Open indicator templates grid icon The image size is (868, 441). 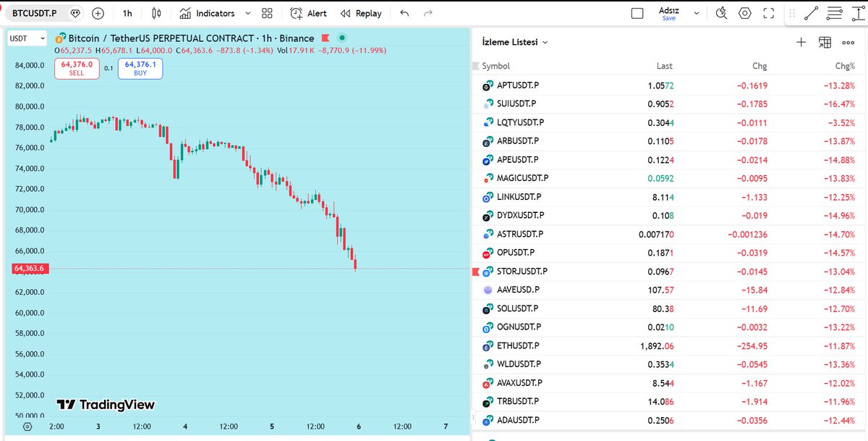266,13
